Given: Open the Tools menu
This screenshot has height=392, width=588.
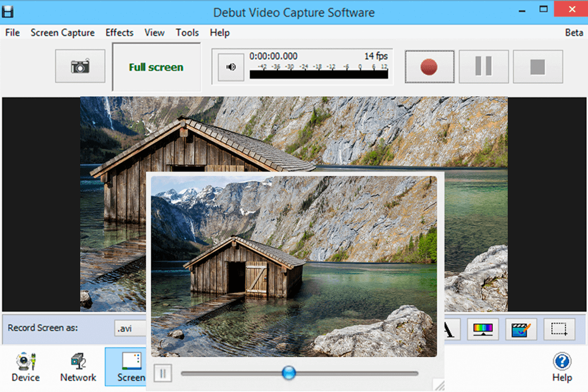Looking at the screenshot, I should click(187, 32).
